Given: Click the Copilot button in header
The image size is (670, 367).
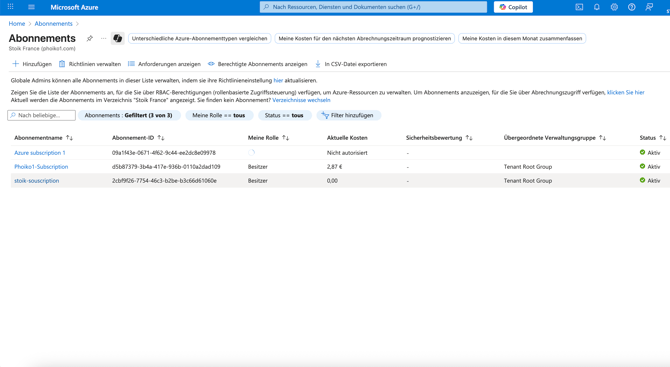Looking at the screenshot, I should tap(513, 7).
